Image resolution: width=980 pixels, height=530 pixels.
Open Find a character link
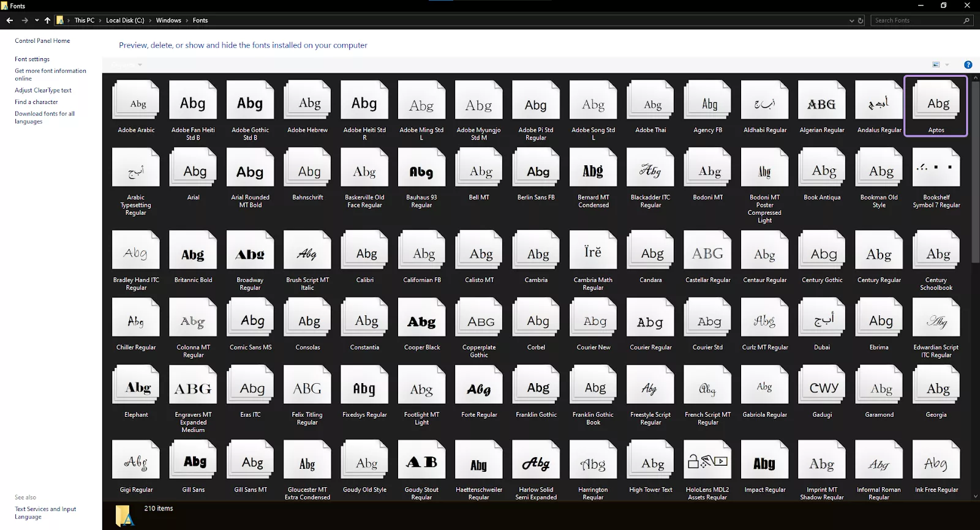coord(36,102)
